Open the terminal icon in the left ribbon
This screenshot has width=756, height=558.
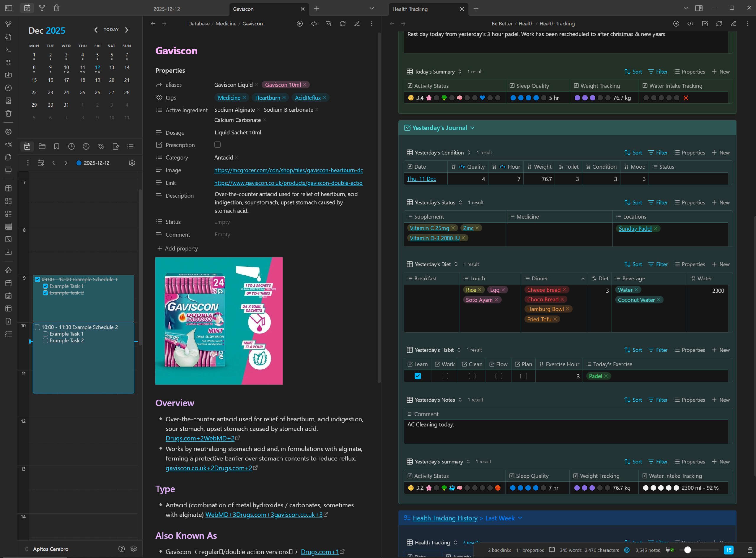[x=9, y=50]
